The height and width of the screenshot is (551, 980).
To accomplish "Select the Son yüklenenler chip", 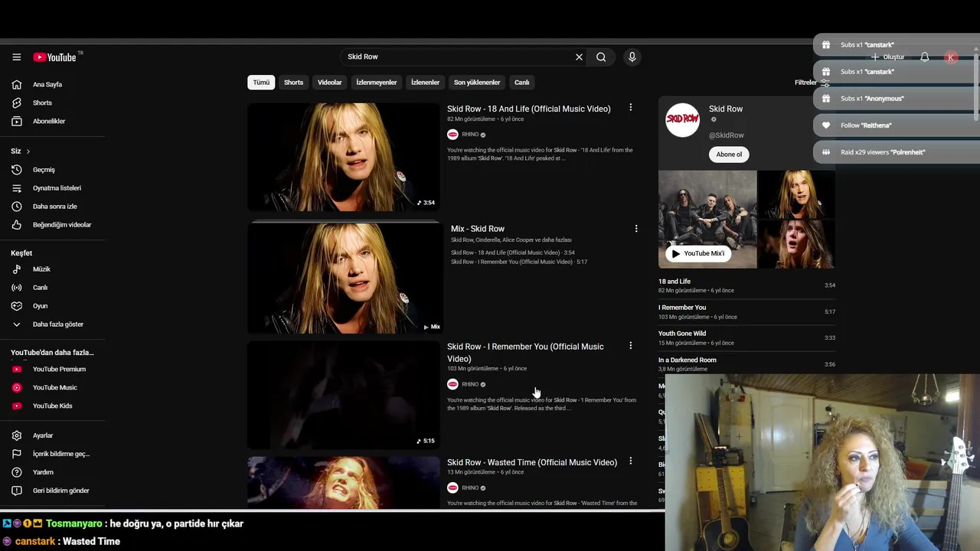I will [476, 82].
